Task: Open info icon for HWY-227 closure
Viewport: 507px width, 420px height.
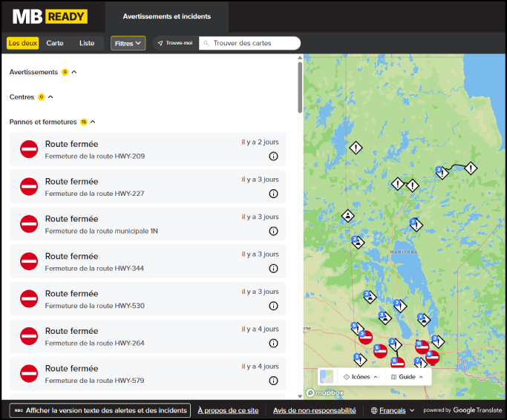Action: pyautogui.click(x=273, y=194)
